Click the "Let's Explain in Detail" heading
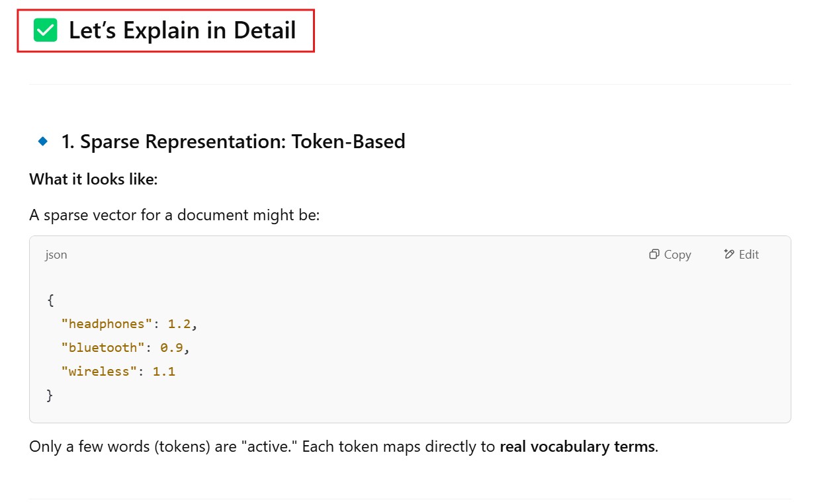This screenshot has width=839, height=504. tap(182, 30)
